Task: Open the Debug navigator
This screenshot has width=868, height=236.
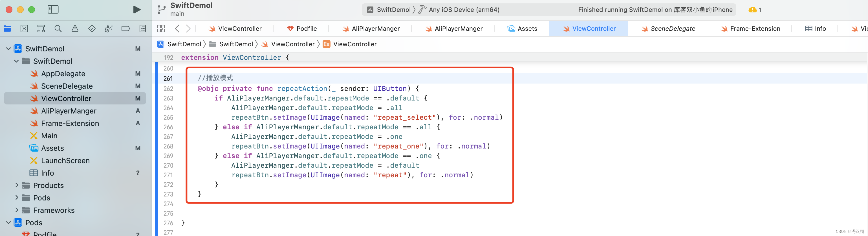Action: (x=109, y=29)
